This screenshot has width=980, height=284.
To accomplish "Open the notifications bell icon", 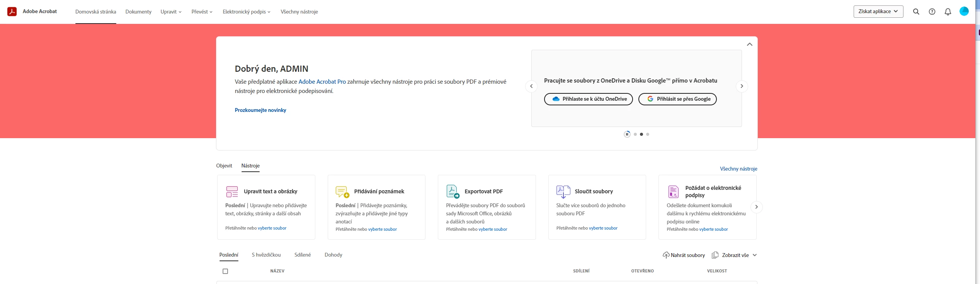I will [x=948, y=12].
